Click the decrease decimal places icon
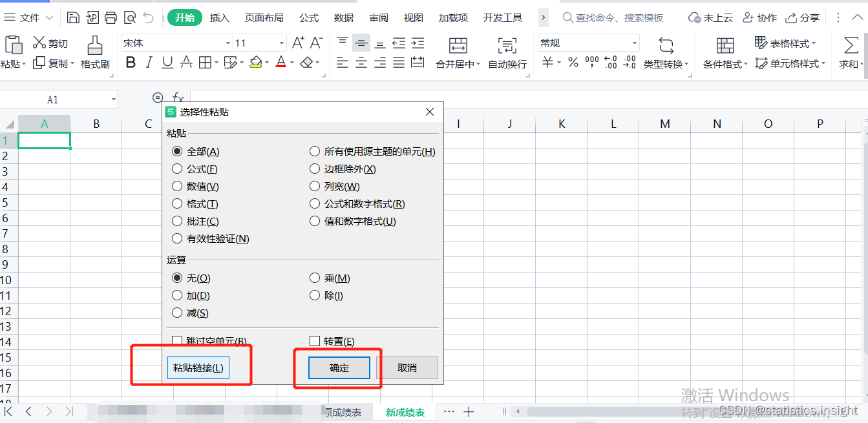This screenshot has height=423, width=868. pyautogui.click(x=629, y=63)
